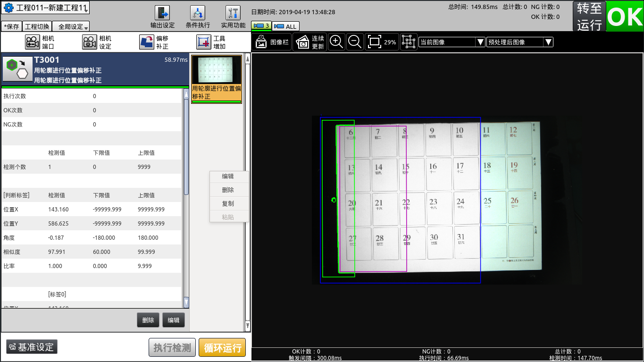The height and width of the screenshot is (362, 644).
Task: Select camera 3 tab
Action: coord(261,25)
